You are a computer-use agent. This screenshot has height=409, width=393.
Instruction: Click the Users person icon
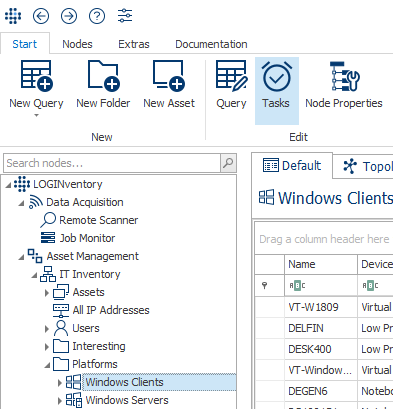[x=61, y=328]
